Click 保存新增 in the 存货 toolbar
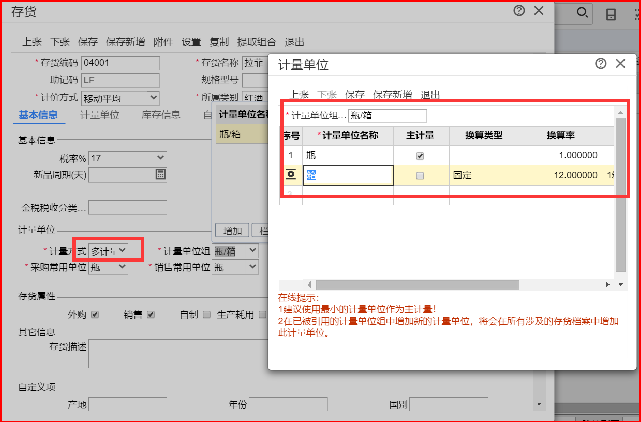641x422 pixels. point(126,42)
